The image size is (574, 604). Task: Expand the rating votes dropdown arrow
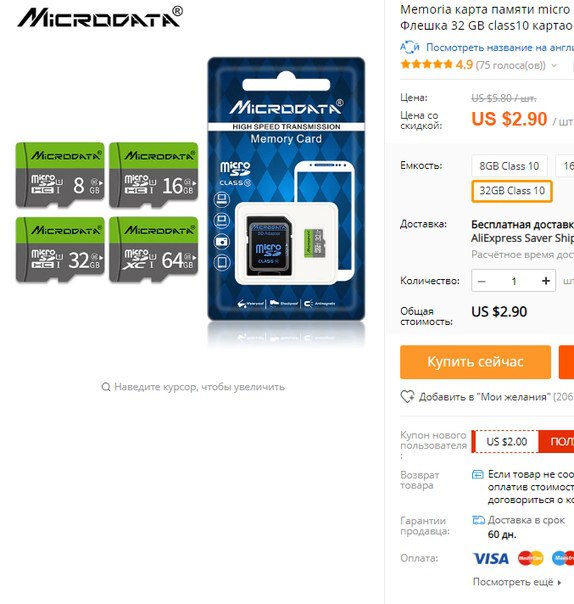point(554,65)
